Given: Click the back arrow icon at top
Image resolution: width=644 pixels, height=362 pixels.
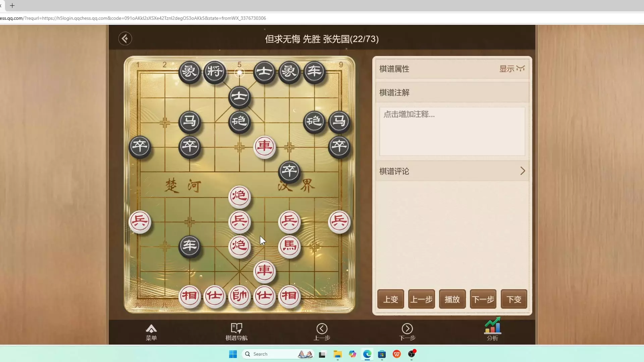Looking at the screenshot, I should [x=125, y=39].
